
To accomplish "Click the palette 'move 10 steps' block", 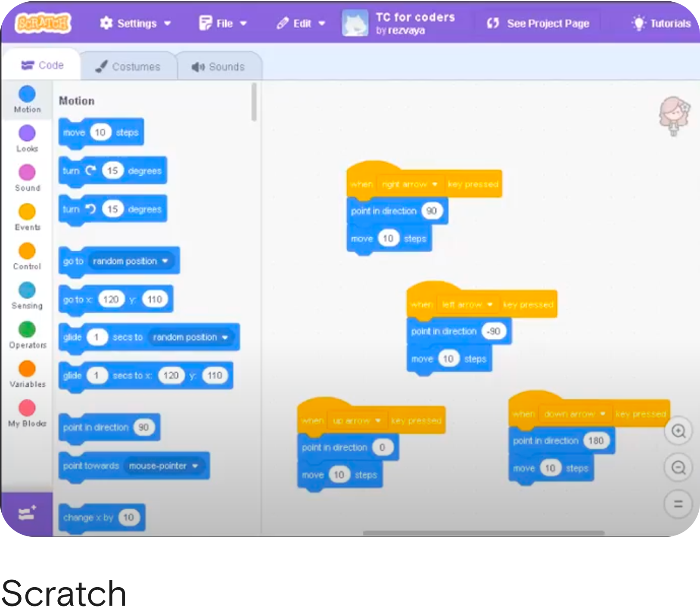I will coord(101,133).
